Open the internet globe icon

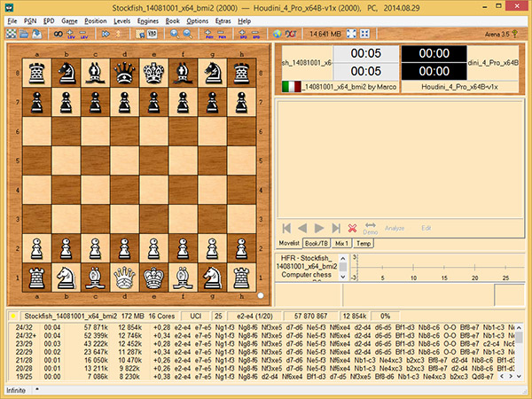(278, 34)
